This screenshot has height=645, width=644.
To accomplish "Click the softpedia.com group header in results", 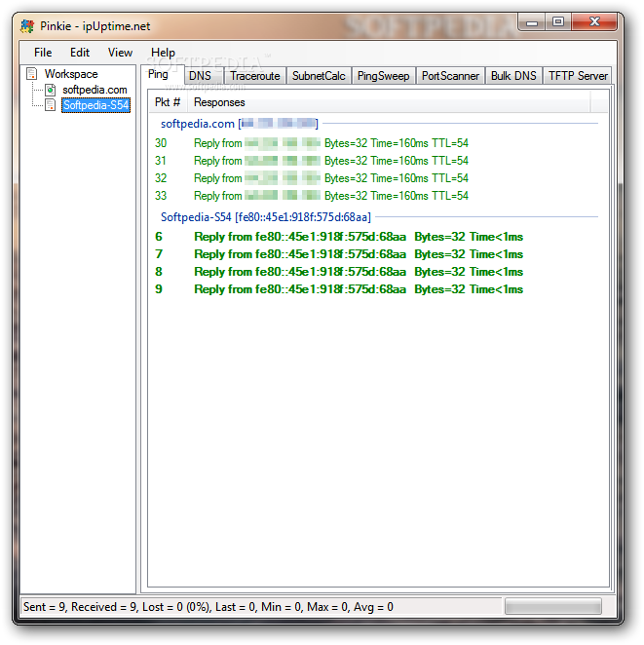I will pyautogui.click(x=239, y=124).
